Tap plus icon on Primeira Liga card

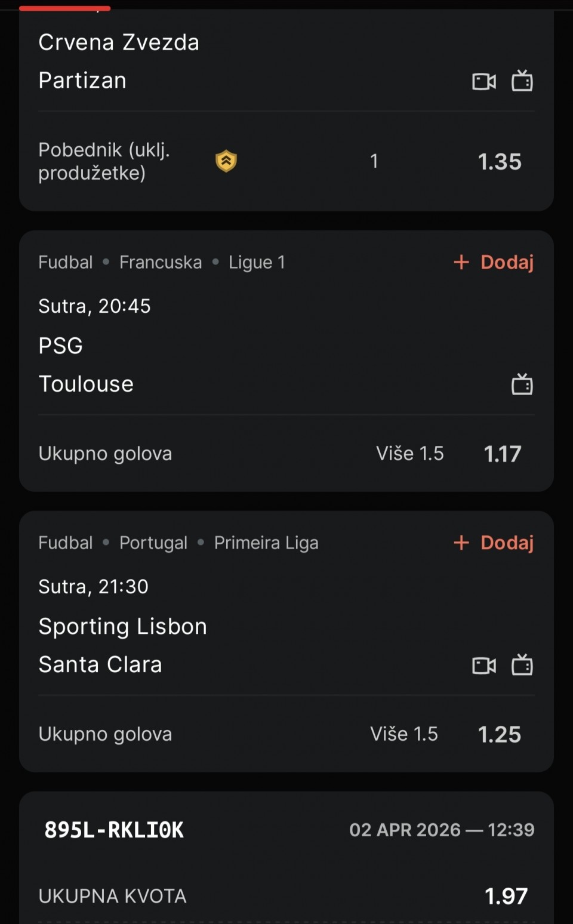pos(461,543)
